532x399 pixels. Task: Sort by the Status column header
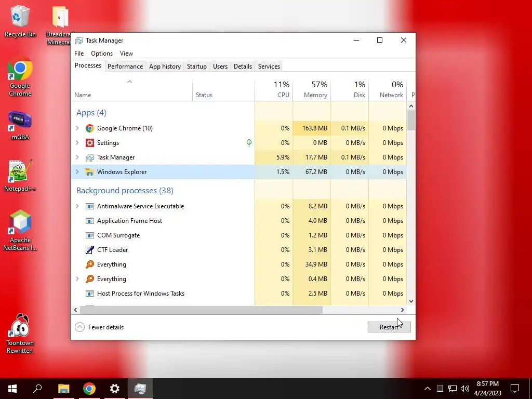(x=223, y=90)
